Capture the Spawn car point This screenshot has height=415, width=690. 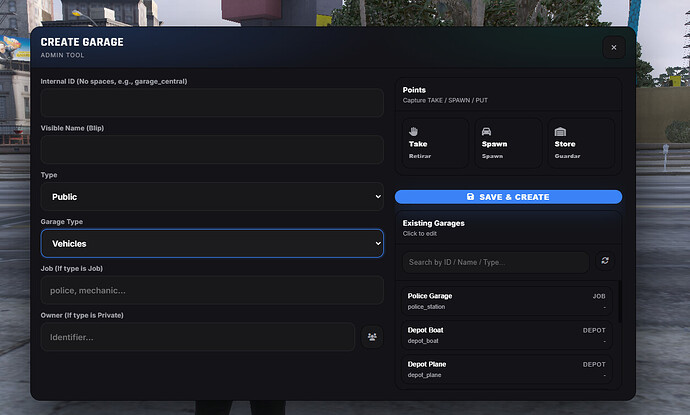click(507, 143)
